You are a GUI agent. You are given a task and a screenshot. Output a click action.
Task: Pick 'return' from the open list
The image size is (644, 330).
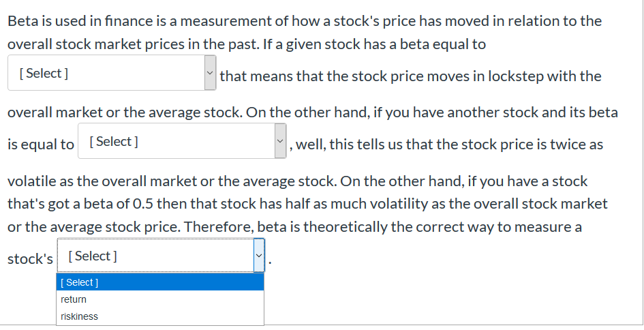[x=160, y=299]
